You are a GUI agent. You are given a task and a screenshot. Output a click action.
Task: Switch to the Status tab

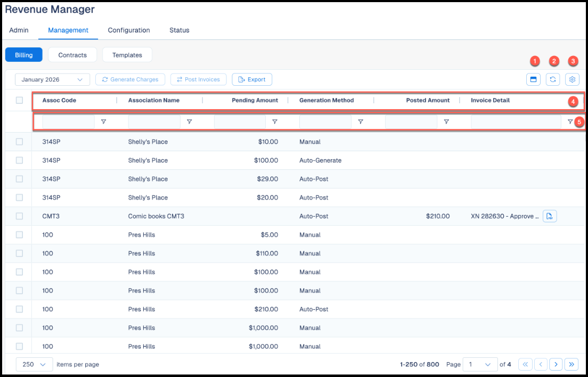[179, 30]
